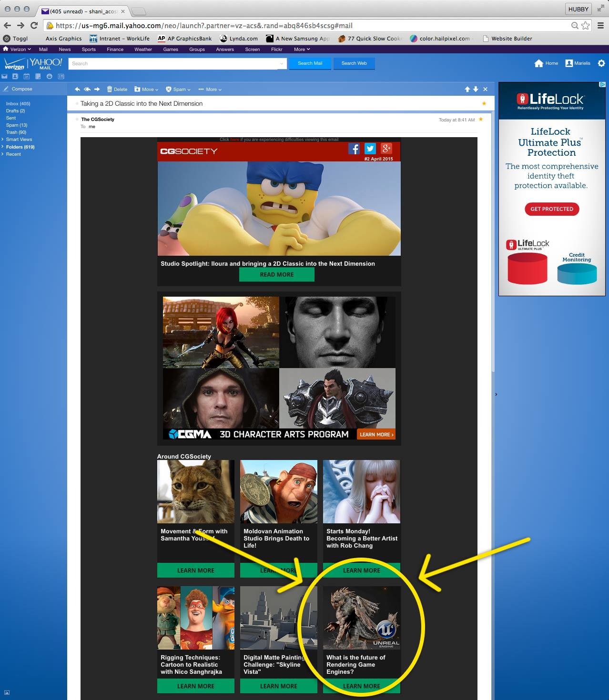
Task: Select Games in the top navigation
Action: point(171,49)
